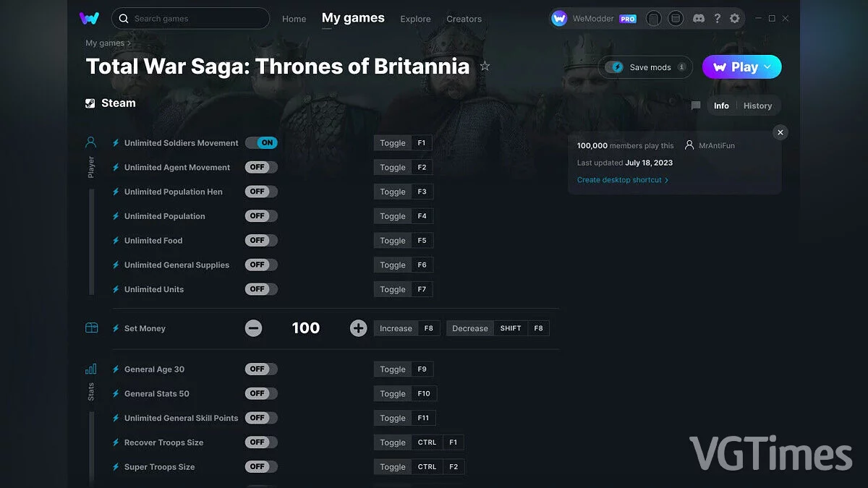Open Discord from the top toolbar
This screenshot has width=868, height=488.
pyautogui.click(x=699, y=18)
